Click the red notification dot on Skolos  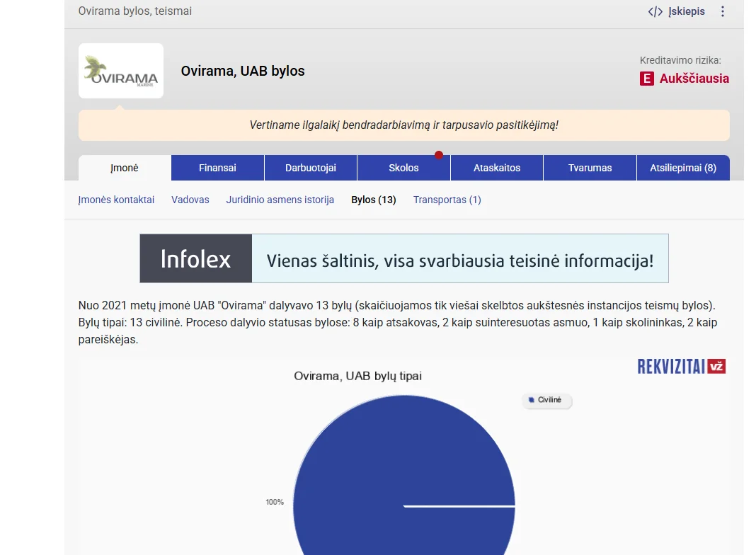(x=439, y=155)
